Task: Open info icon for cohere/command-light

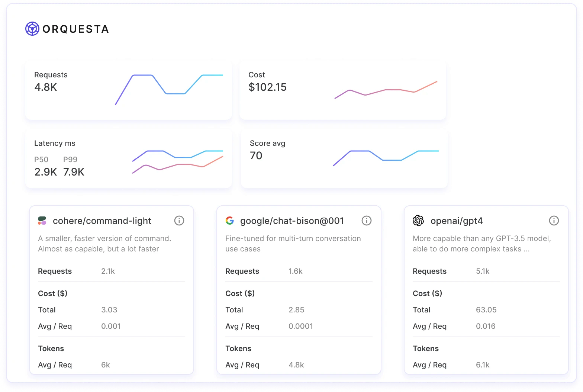Action: pos(179,221)
